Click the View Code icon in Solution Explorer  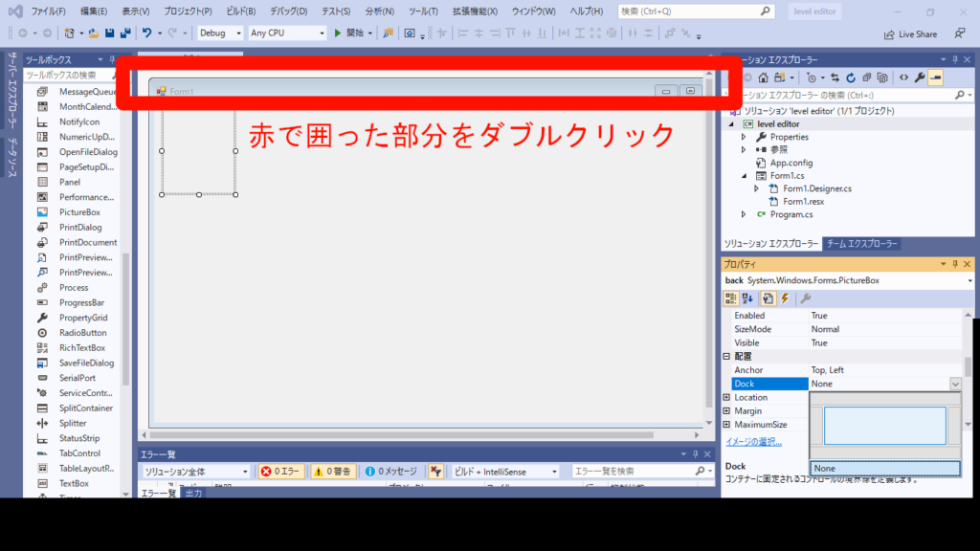(902, 77)
